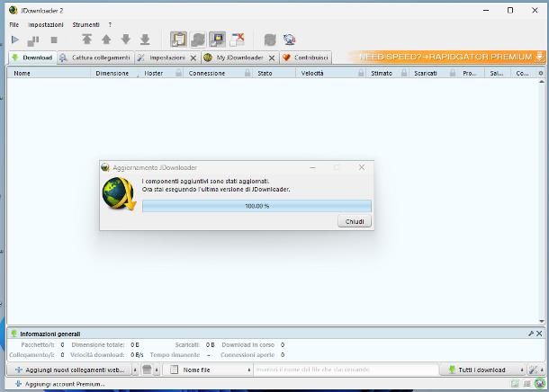The height and width of the screenshot is (392, 549).
Task: Click the cleanup icon in bottom bar
Action: (x=147, y=370)
